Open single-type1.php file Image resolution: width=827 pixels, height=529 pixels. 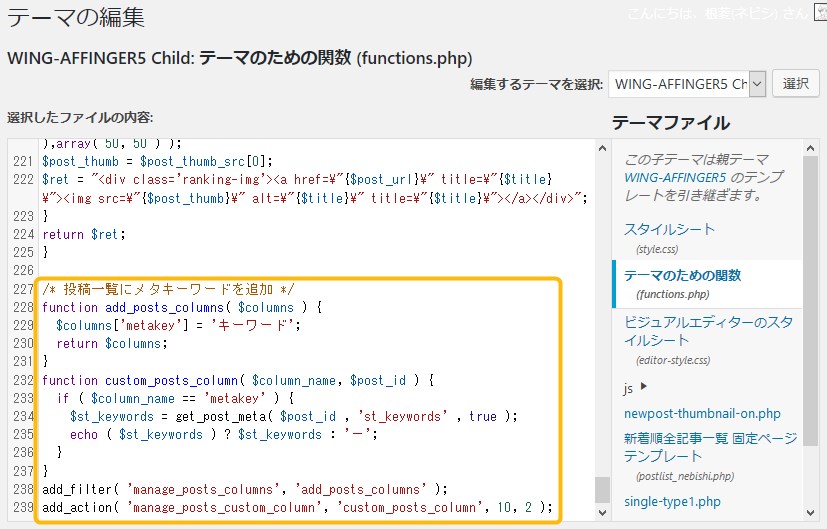tap(671, 501)
